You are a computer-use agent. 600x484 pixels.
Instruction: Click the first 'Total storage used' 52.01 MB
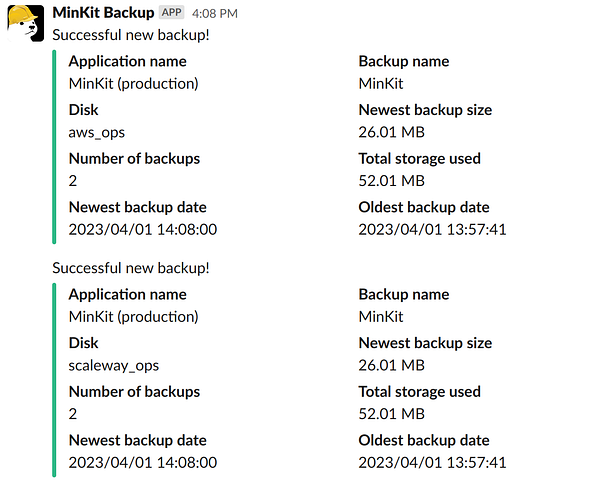click(x=391, y=180)
